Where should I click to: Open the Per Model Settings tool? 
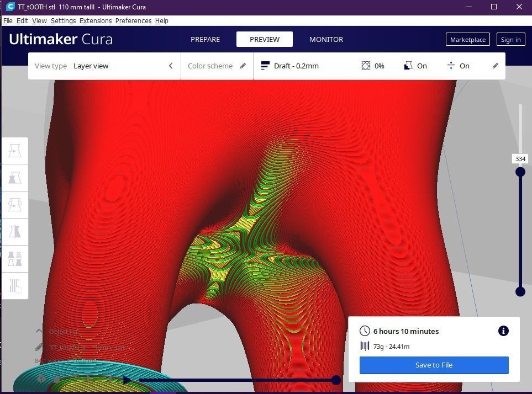tap(15, 259)
